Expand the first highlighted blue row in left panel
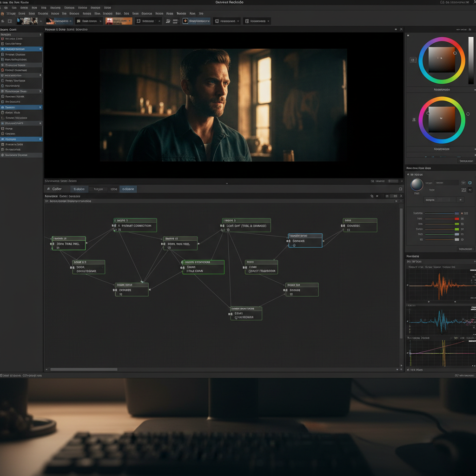The image size is (476, 476). click(x=40, y=49)
